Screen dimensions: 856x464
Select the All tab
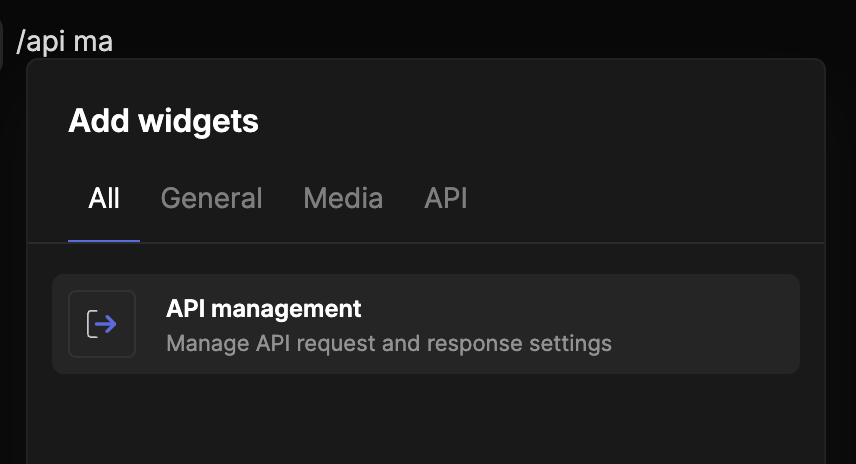104,198
